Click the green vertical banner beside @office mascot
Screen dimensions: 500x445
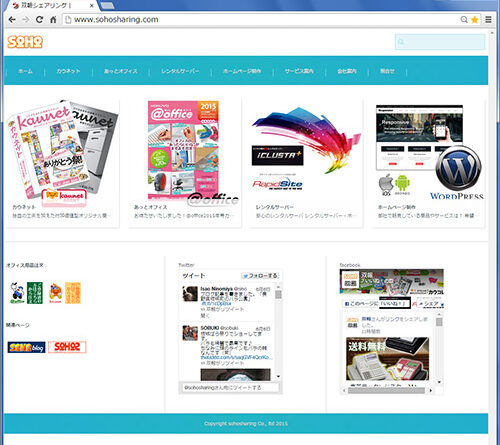tap(35, 293)
